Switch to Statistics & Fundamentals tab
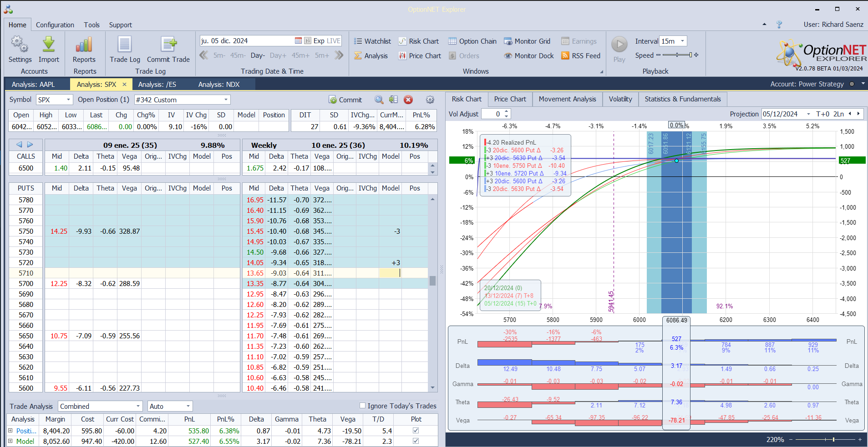 point(683,99)
